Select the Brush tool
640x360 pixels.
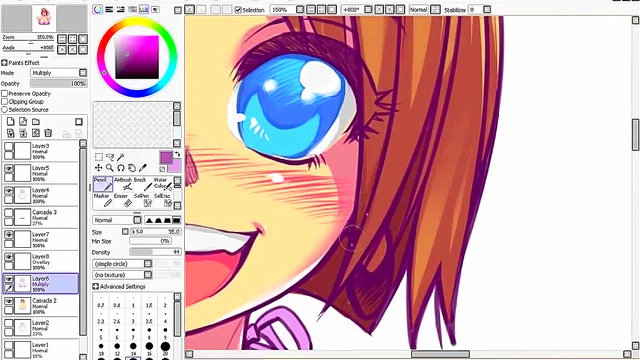[x=143, y=184]
